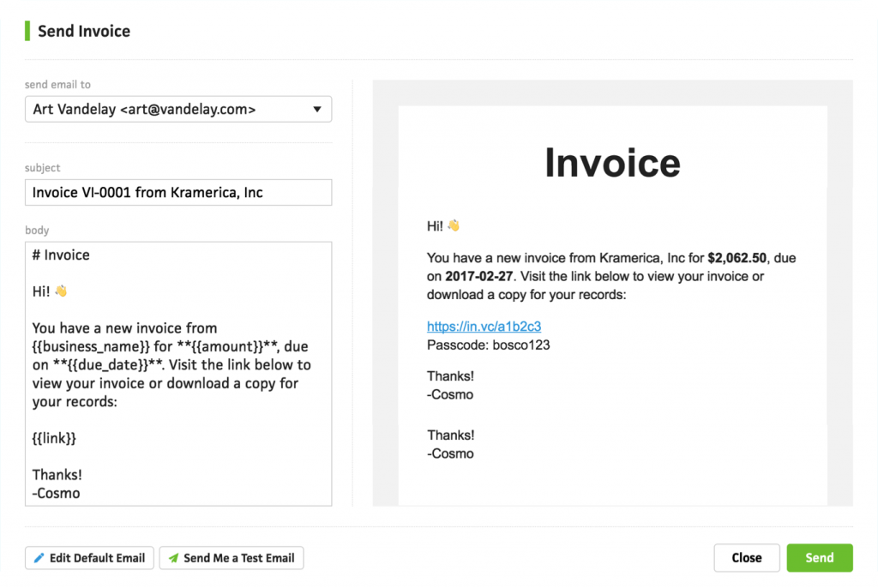Click the green accent bar beside Send Invoice
The width and height of the screenshot is (878, 588).
click(x=27, y=31)
